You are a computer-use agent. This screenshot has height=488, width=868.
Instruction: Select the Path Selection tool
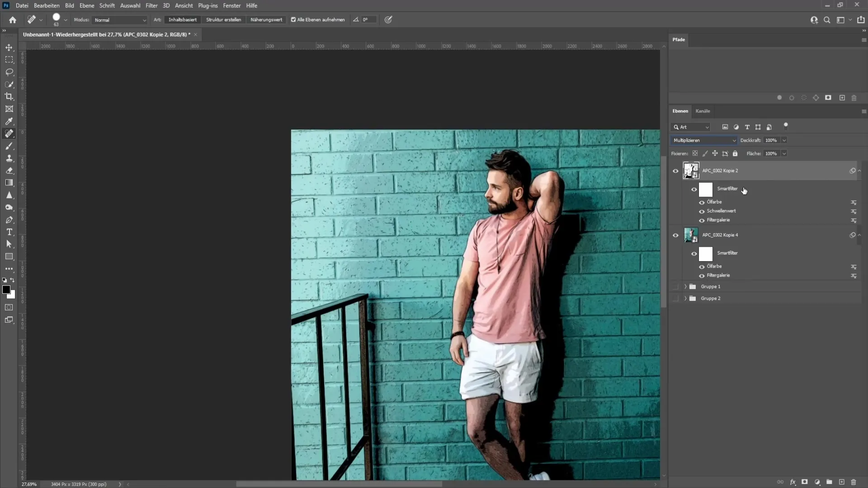9,244
